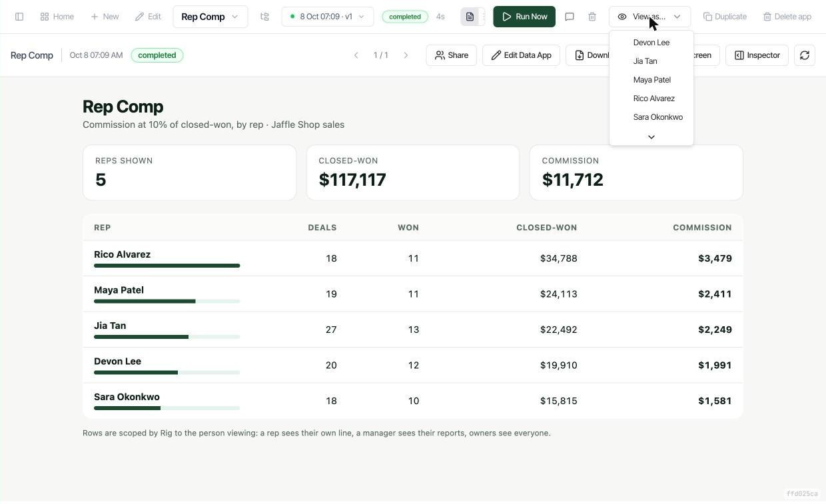Select the document view icon

tap(470, 17)
